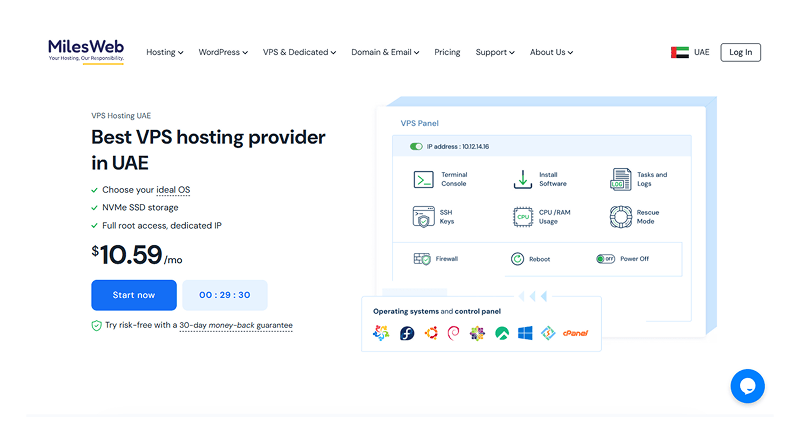Click the 00:29:30 countdown timer

224,295
